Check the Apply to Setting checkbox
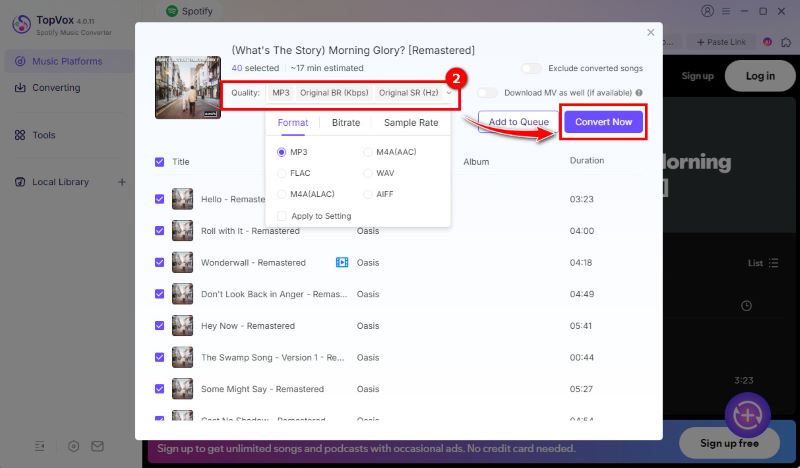The height and width of the screenshot is (468, 800). (x=282, y=216)
